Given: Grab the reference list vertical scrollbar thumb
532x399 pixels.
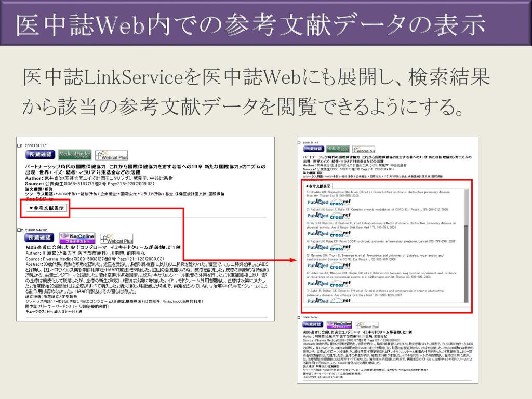Looking at the screenshot, I should coord(466,207).
